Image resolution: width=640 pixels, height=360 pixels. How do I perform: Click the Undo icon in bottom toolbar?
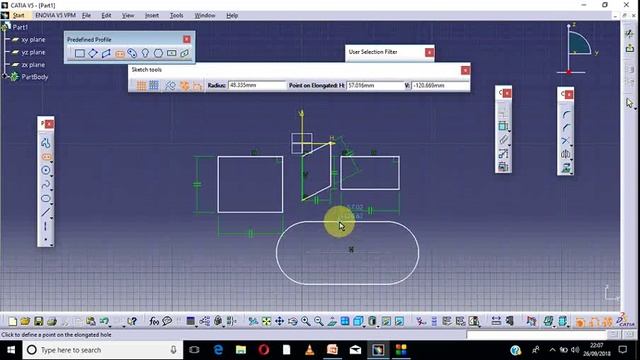coord(104,322)
